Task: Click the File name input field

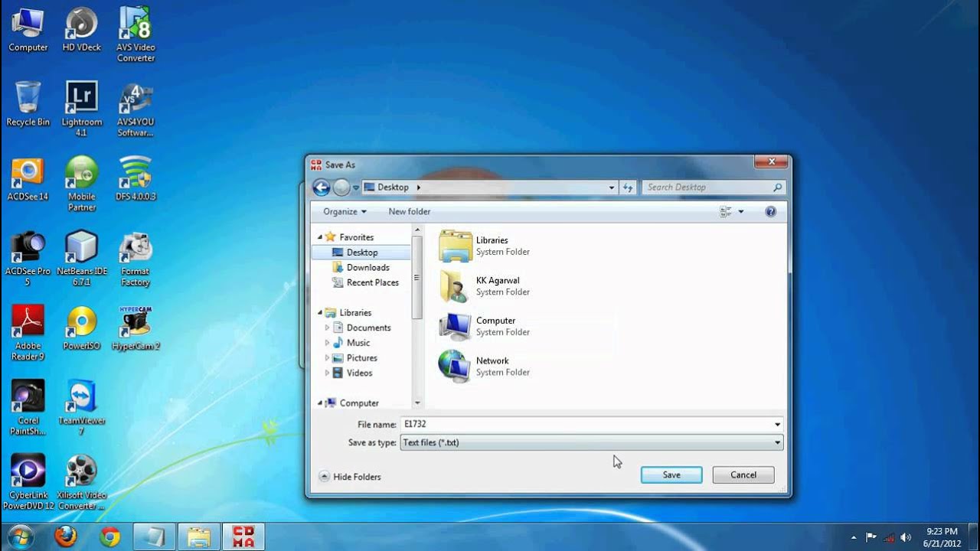Action: pyautogui.click(x=586, y=424)
